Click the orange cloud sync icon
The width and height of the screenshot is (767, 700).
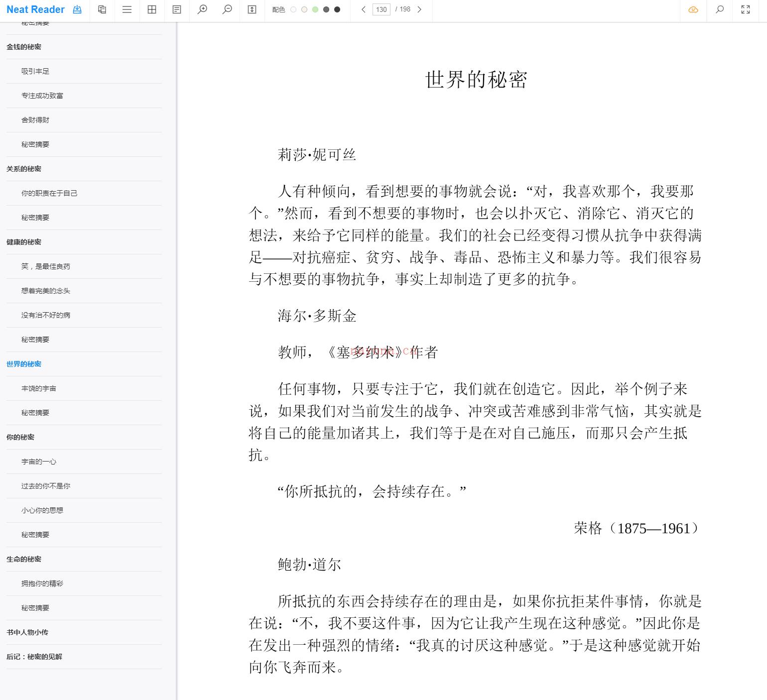[693, 9]
